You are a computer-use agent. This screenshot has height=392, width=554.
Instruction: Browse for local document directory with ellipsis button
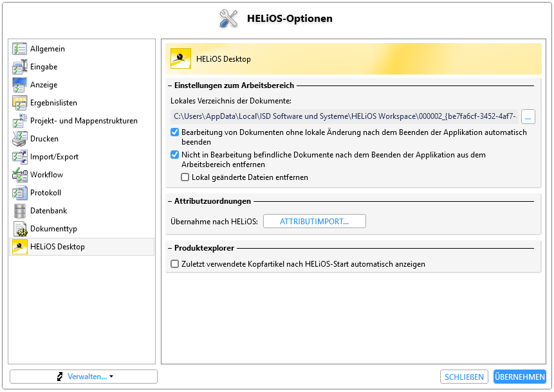coord(528,116)
